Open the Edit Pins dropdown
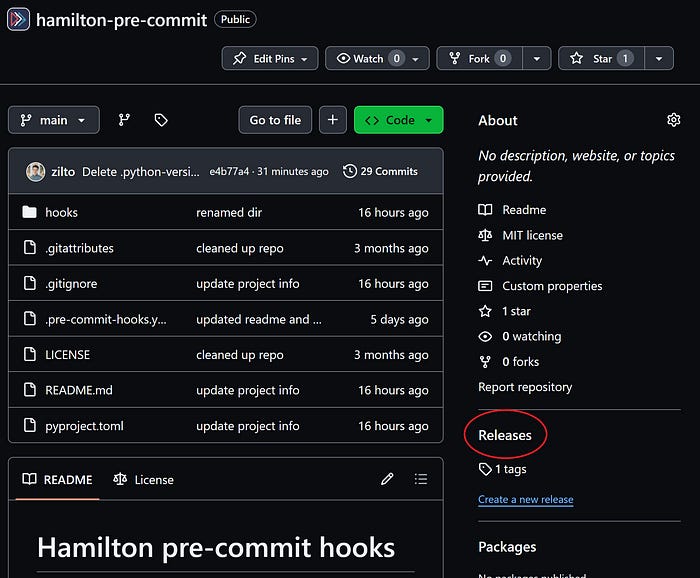Viewport: 700px width, 578px height. [270, 58]
